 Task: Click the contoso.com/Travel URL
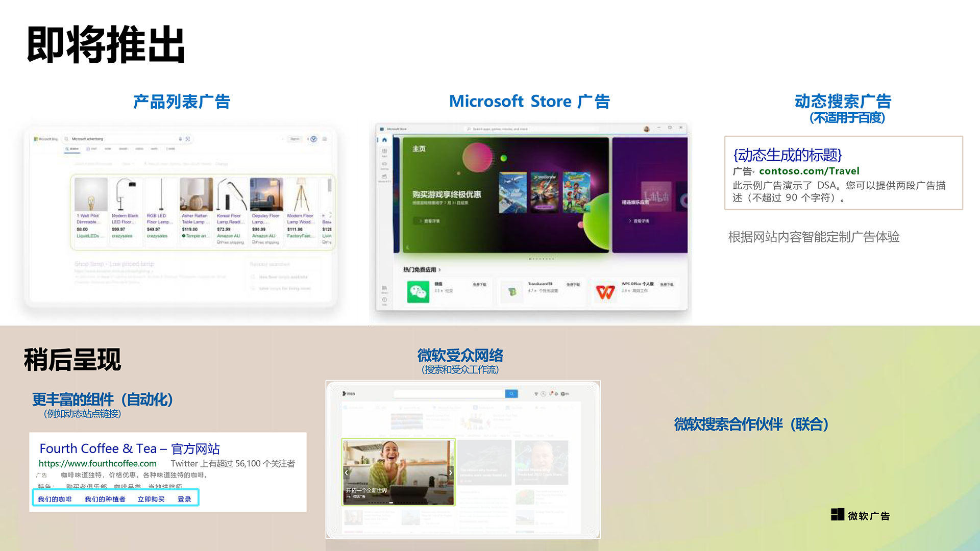pyautogui.click(x=809, y=171)
